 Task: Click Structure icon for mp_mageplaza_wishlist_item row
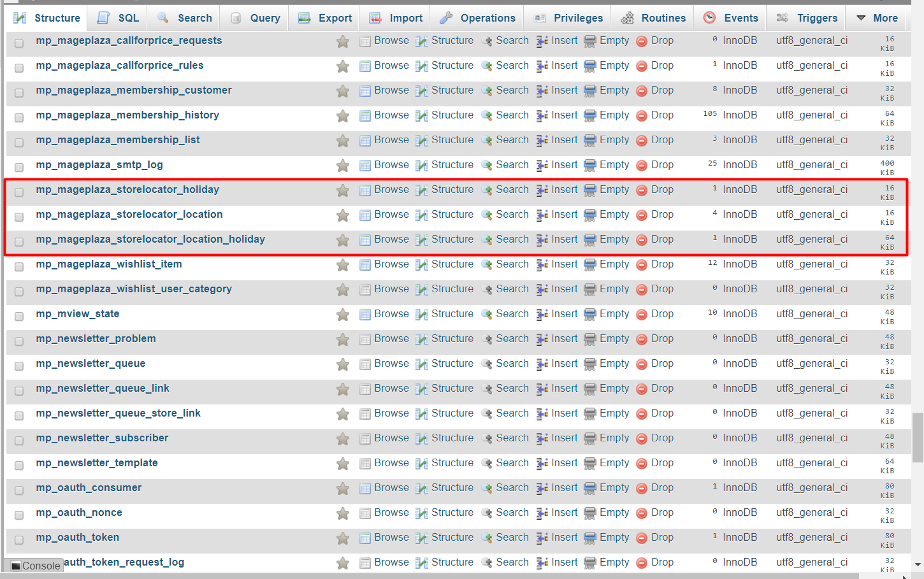click(421, 265)
